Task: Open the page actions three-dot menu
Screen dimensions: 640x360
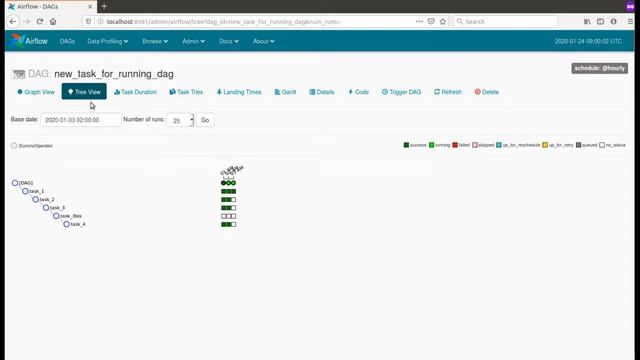Action: pos(419,22)
